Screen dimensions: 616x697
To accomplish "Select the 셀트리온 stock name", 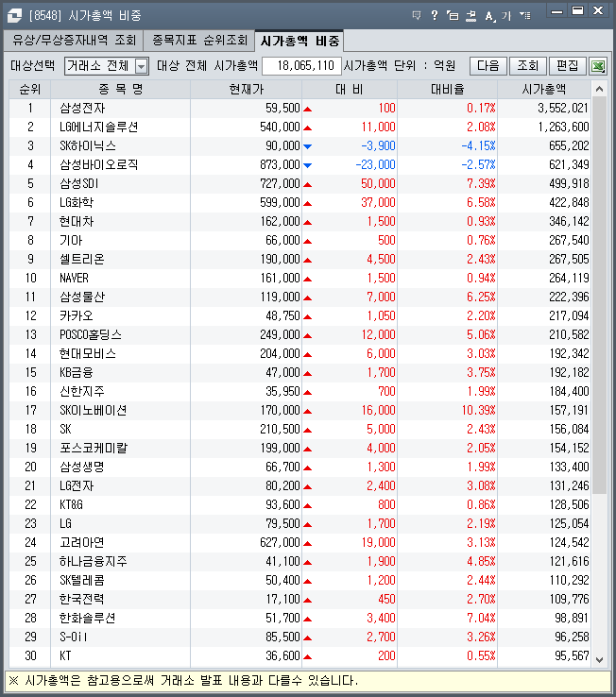I will (x=82, y=260).
